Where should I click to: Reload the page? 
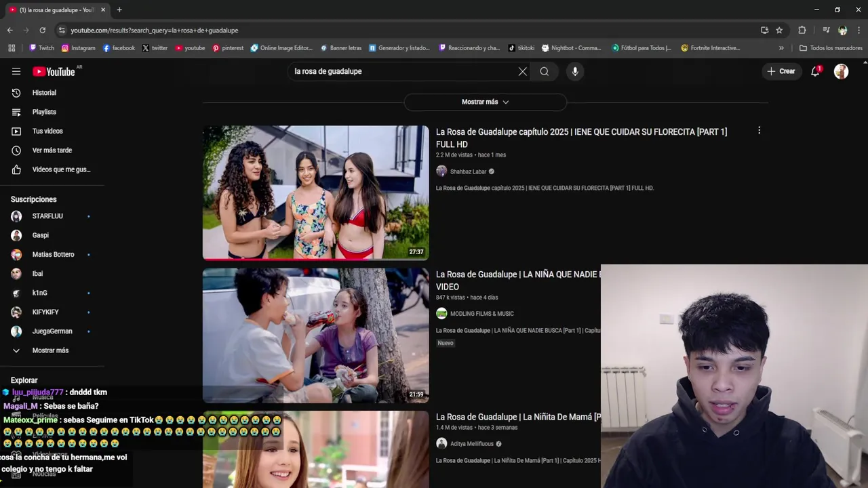point(42,30)
